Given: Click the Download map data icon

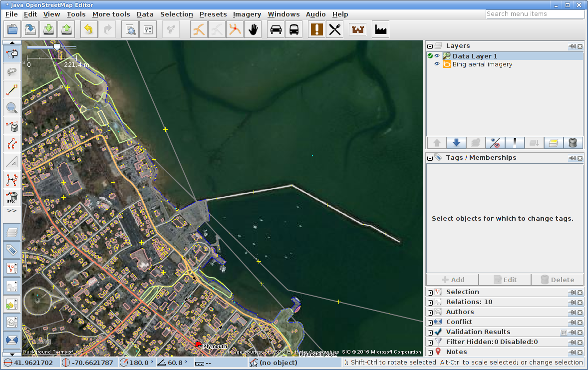Looking at the screenshot, I should [x=48, y=29].
